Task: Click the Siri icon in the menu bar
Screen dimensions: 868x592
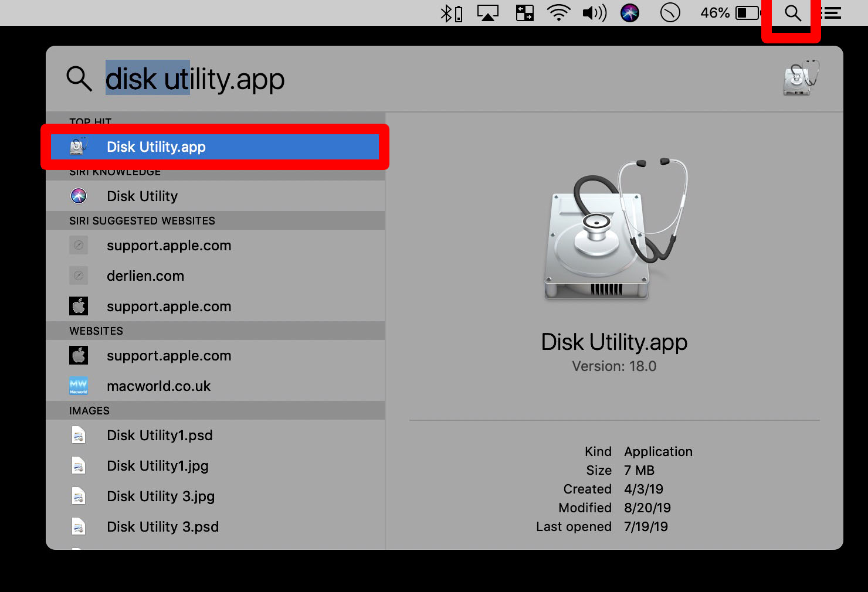Action: click(x=630, y=12)
